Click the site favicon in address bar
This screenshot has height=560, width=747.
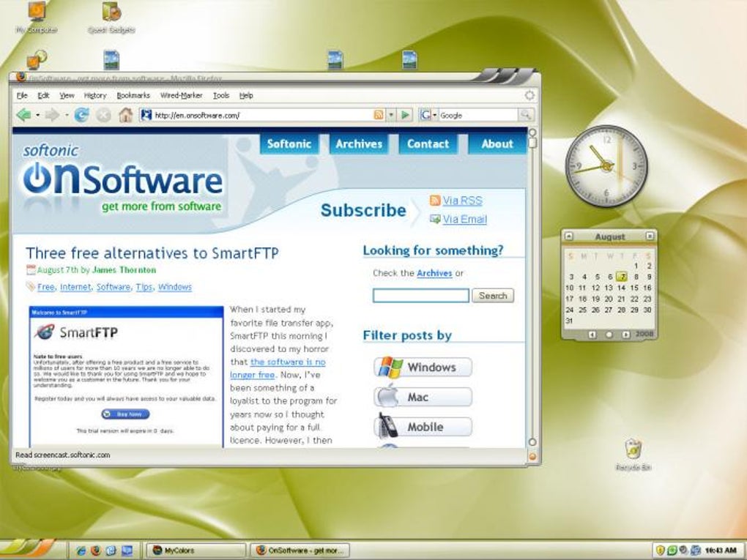146,115
